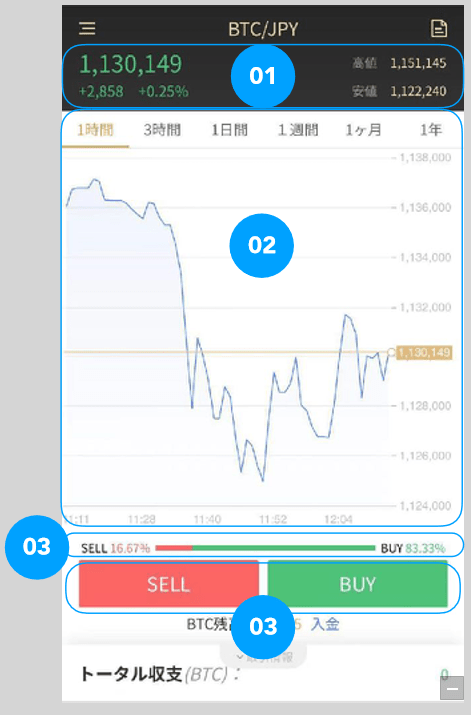Click the BTC/JPY pair title
The image size is (471, 715).
[x=263, y=30]
